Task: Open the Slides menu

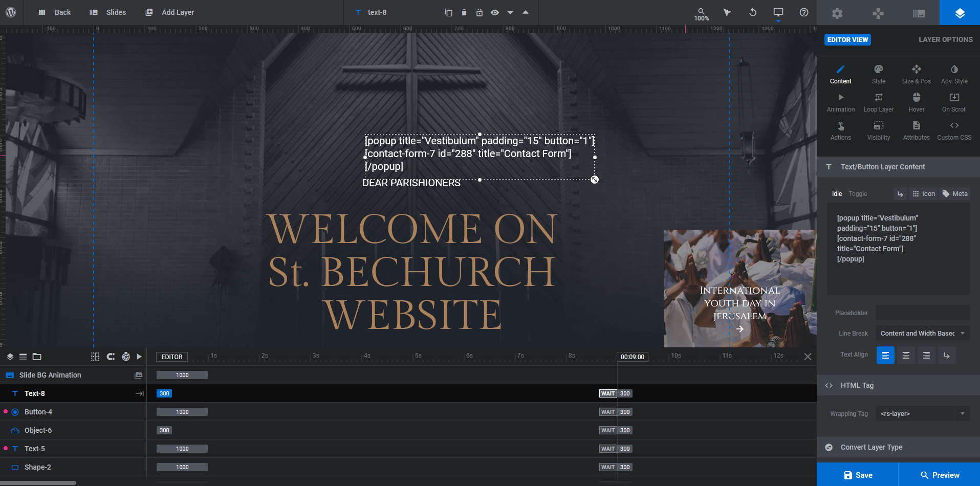Action: pyautogui.click(x=107, y=12)
